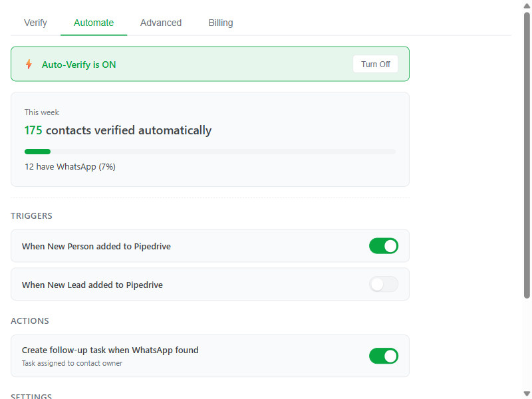Screen dimensions: 532x399
Task: Enable the New Lead added to Pipedrive trigger
Action: [x=383, y=284]
